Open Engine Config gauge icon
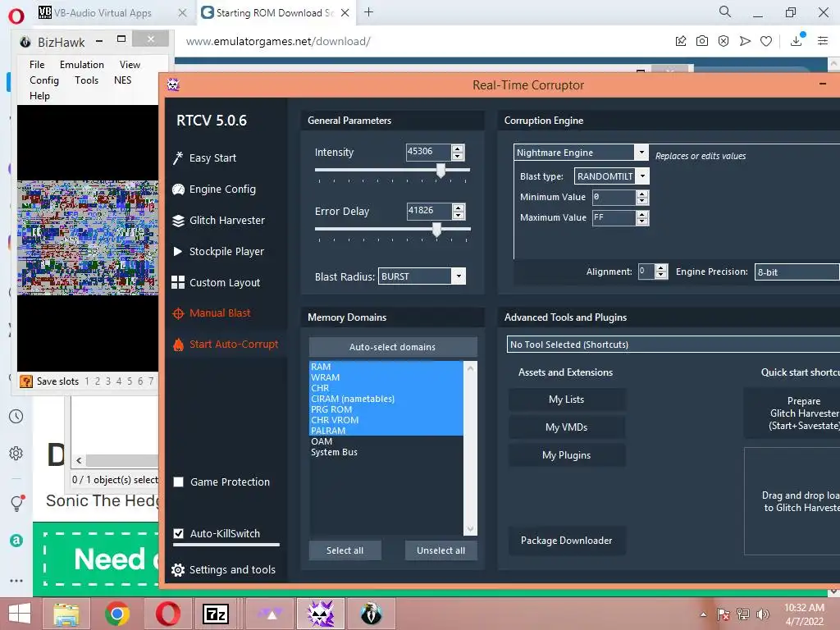Image resolution: width=840 pixels, height=630 pixels. (178, 189)
